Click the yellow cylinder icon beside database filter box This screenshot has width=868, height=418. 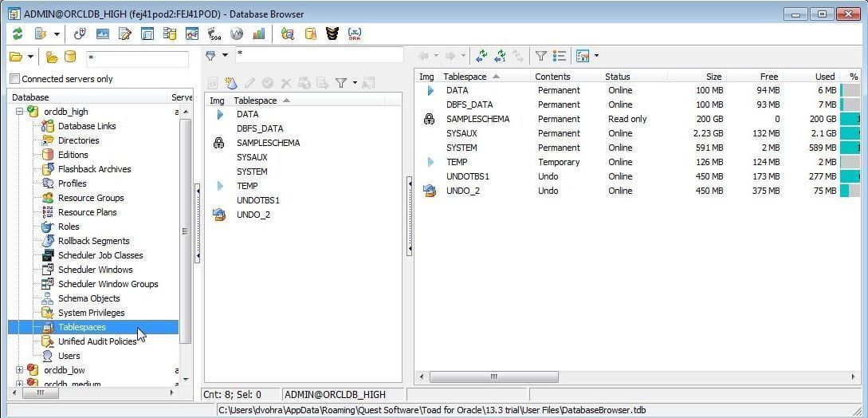click(x=70, y=57)
